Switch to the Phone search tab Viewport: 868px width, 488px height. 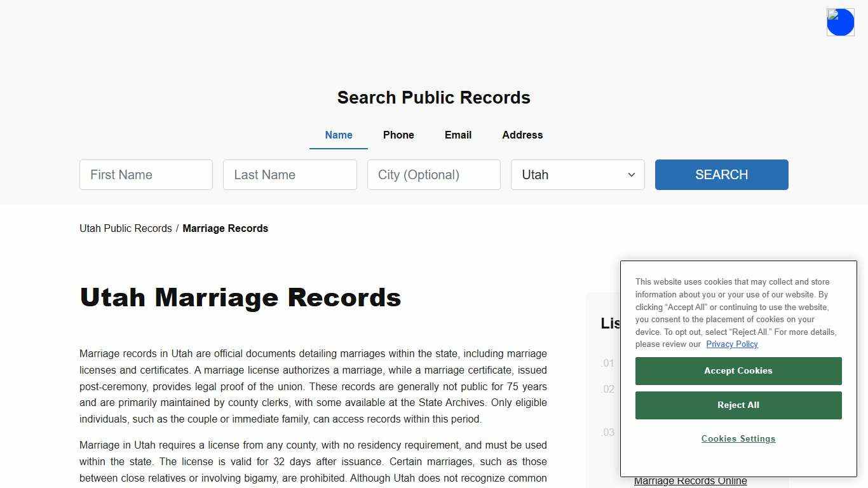coord(398,135)
